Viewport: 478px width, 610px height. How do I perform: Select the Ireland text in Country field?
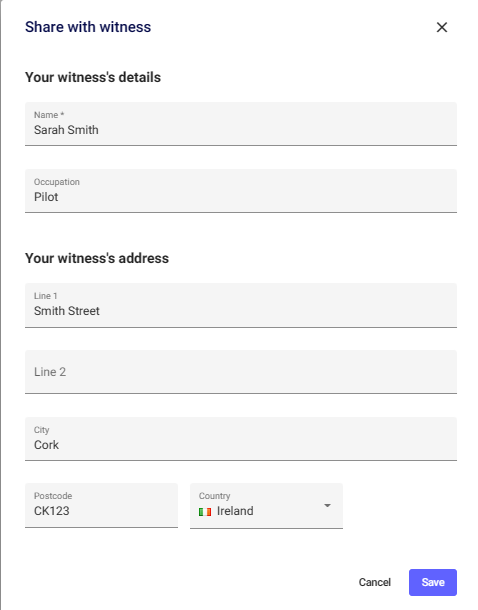pos(235,511)
